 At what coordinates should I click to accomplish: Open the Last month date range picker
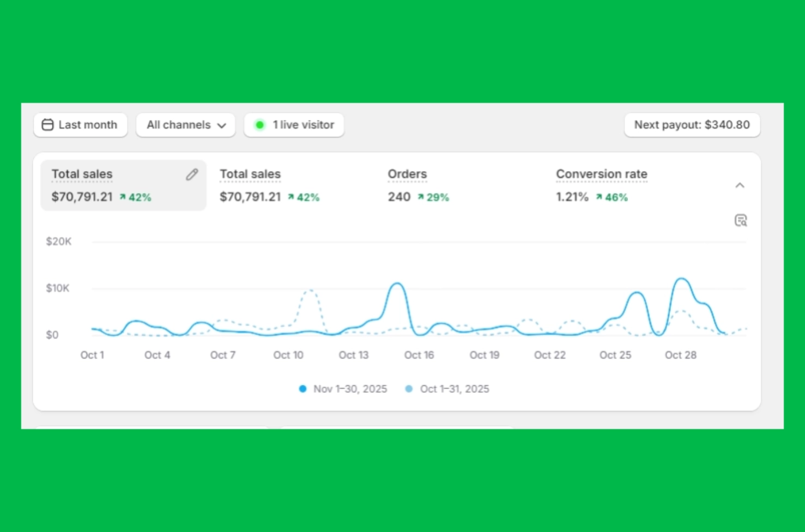tap(81, 125)
